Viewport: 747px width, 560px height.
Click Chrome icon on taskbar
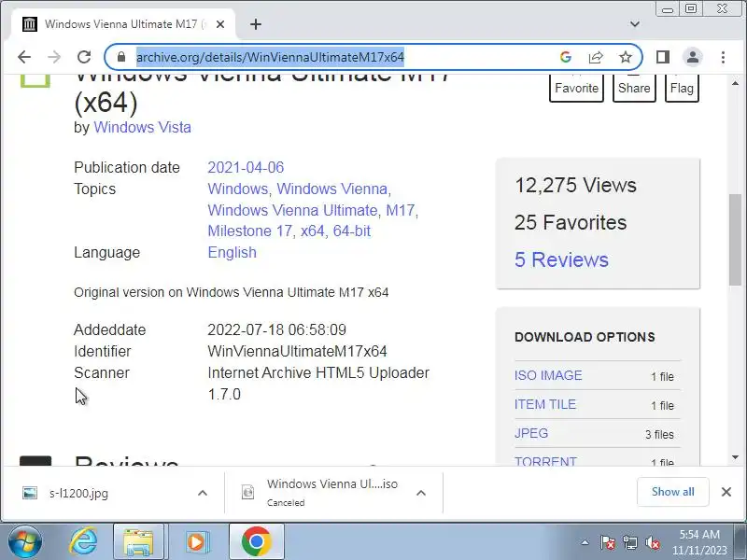pos(256,541)
